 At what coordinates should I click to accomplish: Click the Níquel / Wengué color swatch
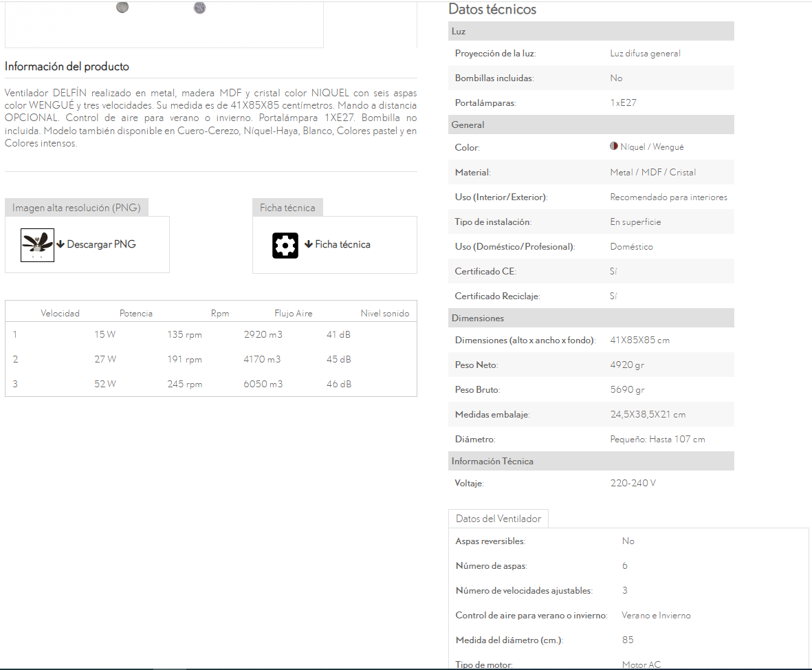tap(614, 147)
